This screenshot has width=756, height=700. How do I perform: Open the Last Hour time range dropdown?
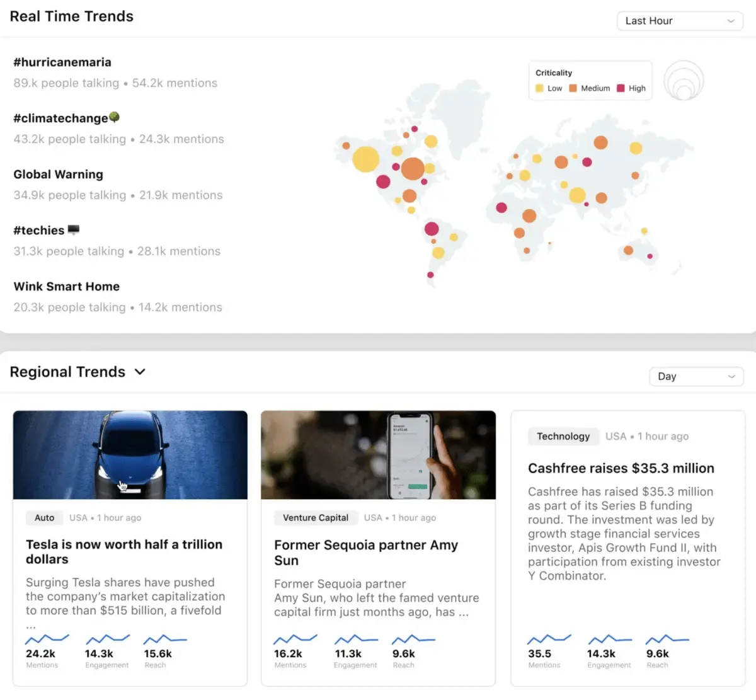point(680,20)
